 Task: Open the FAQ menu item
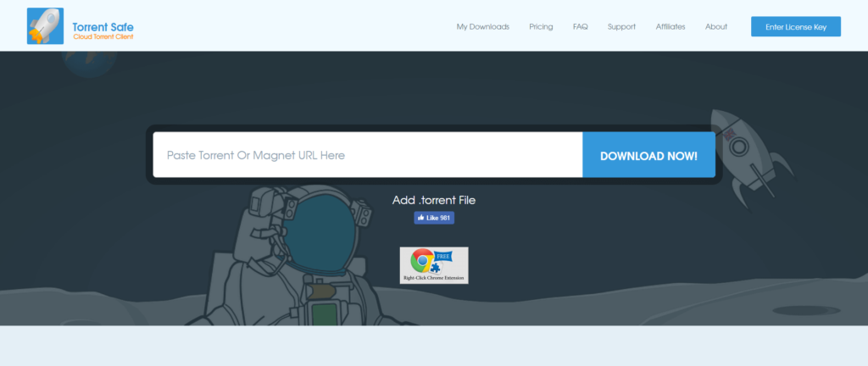tap(580, 26)
